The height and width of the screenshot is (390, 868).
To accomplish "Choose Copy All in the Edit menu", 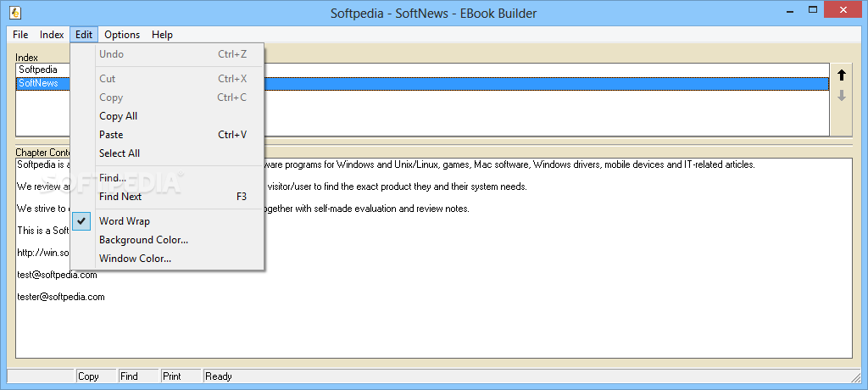I will [x=167, y=116].
